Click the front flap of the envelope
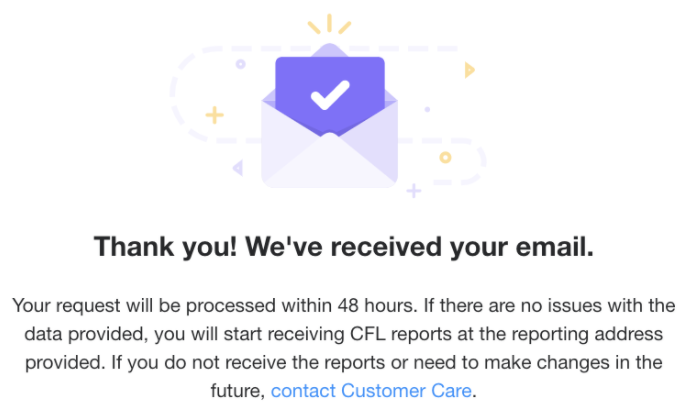690x415 pixels. (330, 161)
